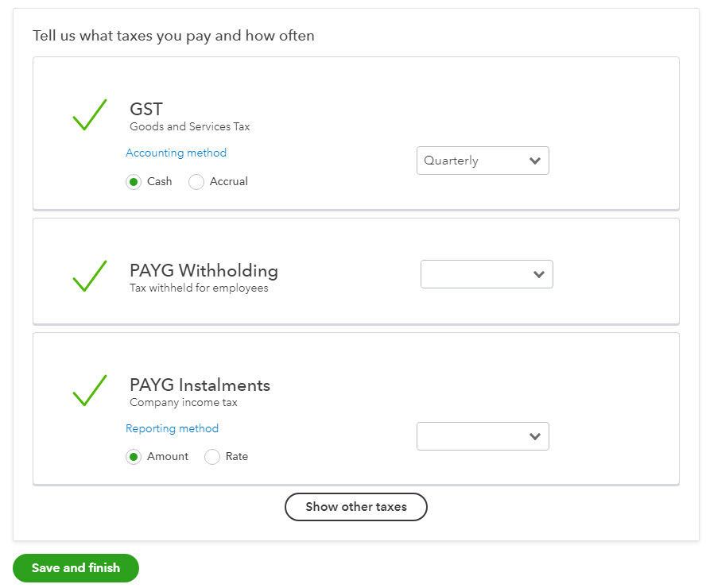Click the PAYG Instalments dropdown arrow
Viewport: 706px width, 588px height.
[x=536, y=436]
